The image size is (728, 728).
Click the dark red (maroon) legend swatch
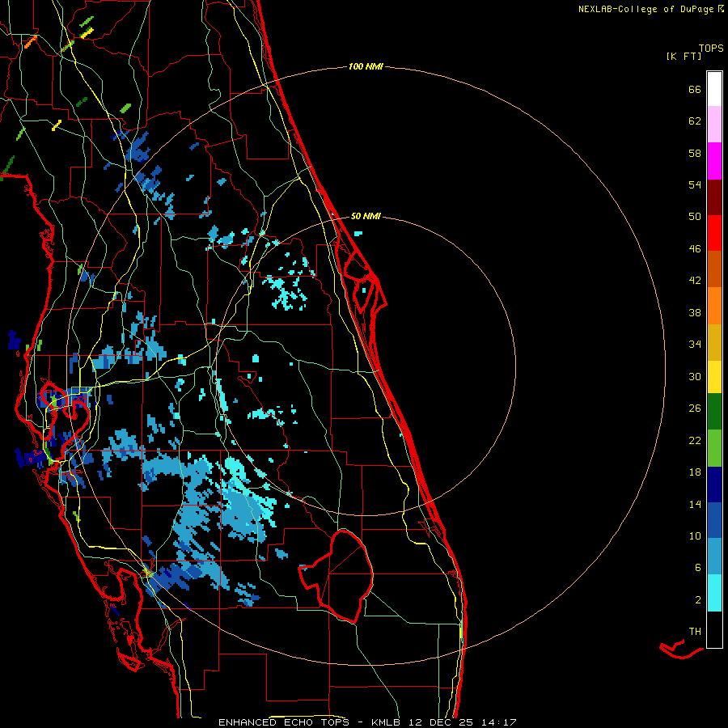(714, 197)
